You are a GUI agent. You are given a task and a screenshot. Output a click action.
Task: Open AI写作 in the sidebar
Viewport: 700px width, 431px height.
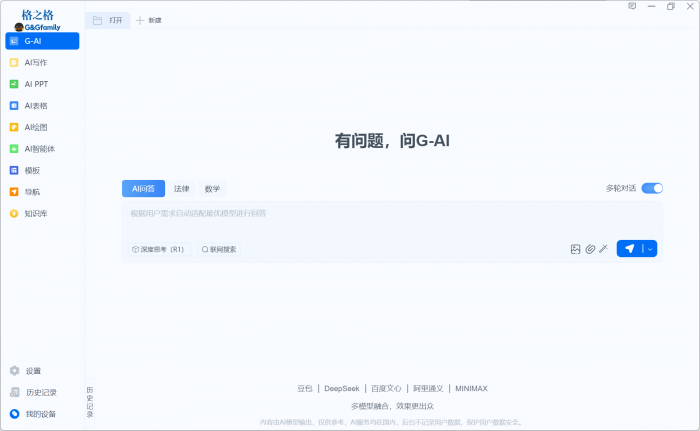click(35, 62)
